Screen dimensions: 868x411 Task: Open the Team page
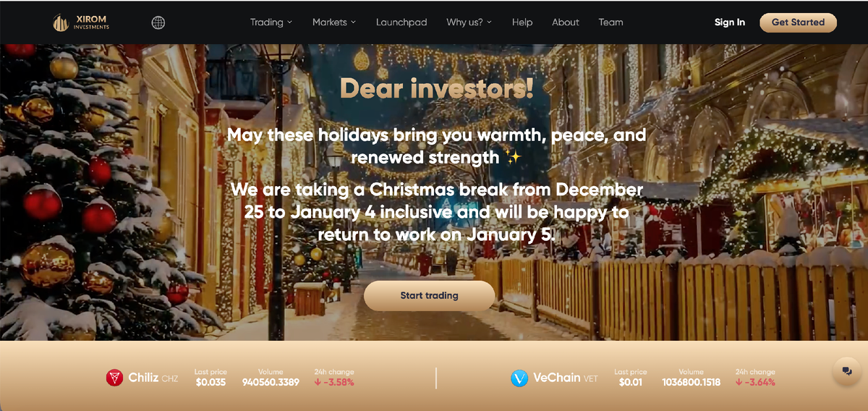point(610,22)
